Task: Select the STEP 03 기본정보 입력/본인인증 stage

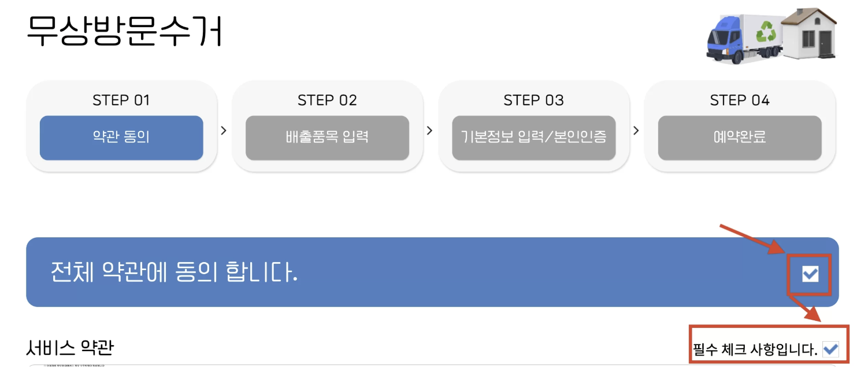Action: point(533,137)
